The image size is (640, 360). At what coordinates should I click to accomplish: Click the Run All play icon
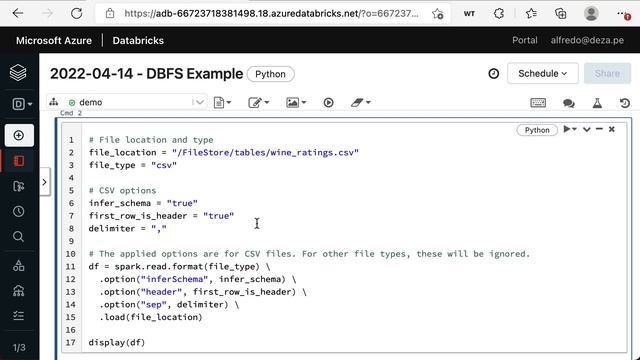pyautogui.click(x=329, y=102)
